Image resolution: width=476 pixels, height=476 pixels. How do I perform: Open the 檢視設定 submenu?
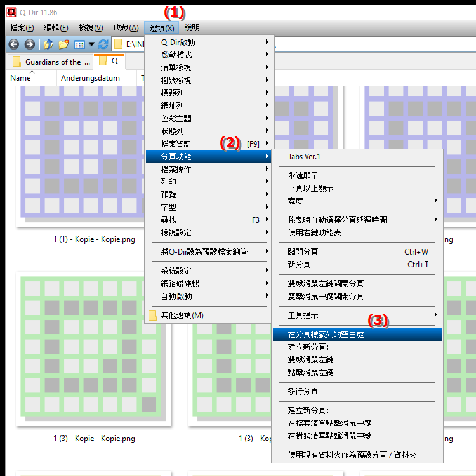point(209,233)
